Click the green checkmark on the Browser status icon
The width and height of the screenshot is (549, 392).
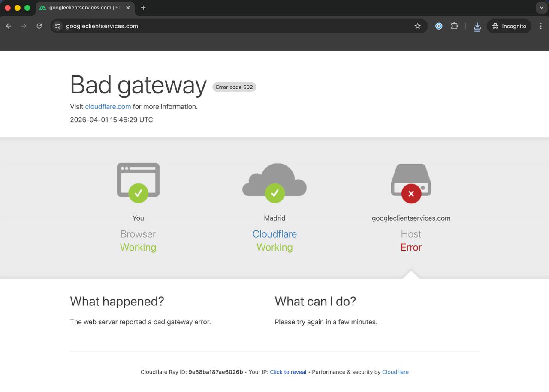coord(138,193)
